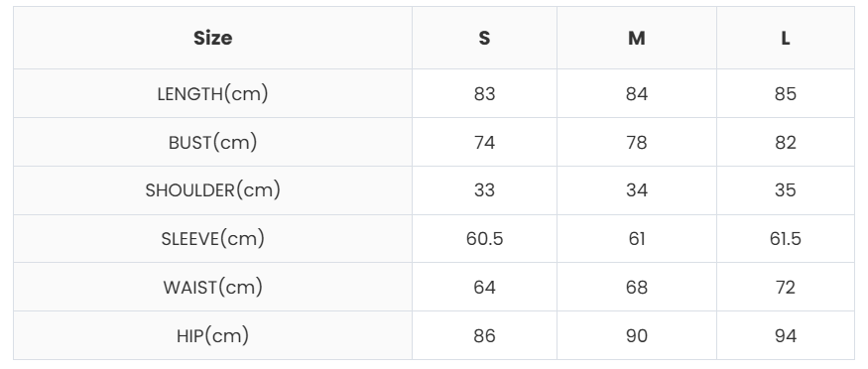Click the hip value 86
Viewport: 868px width, 369px height.
(484, 336)
